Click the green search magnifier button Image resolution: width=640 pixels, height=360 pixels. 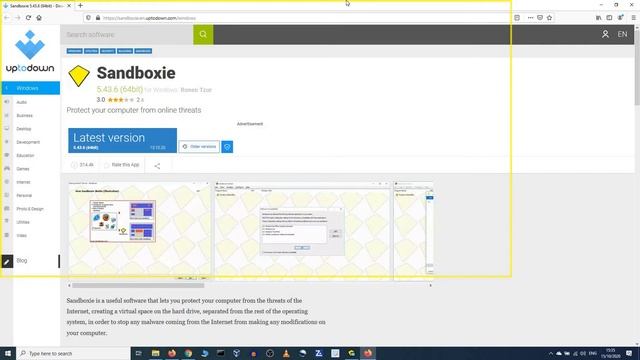click(203, 34)
